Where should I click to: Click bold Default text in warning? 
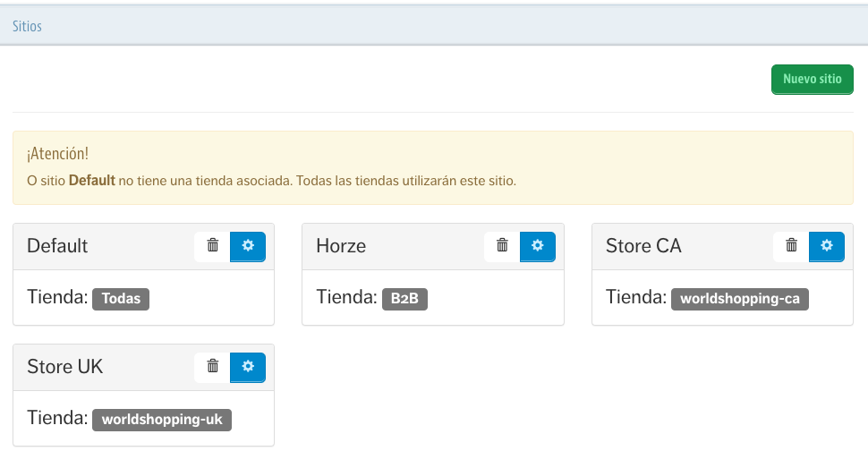(91, 180)
